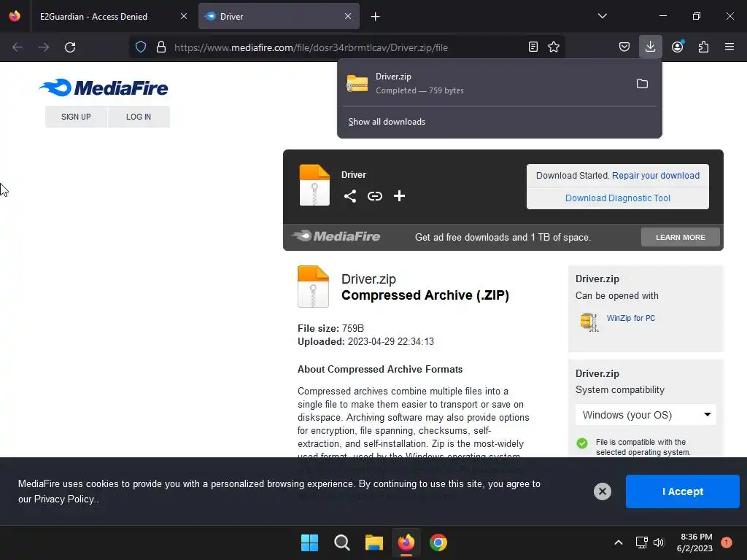Screen dimensions: 747x560
Task: Click the "Compressed Archive (.ZIP)" heading
Action: click(x=425, y=295)
